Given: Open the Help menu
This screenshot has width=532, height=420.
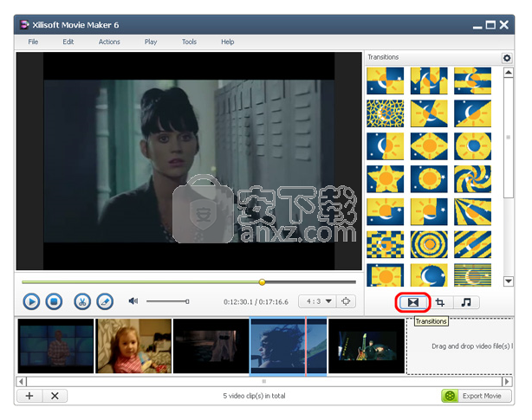Looking at the screenshot, I should (x=228, y=42).
